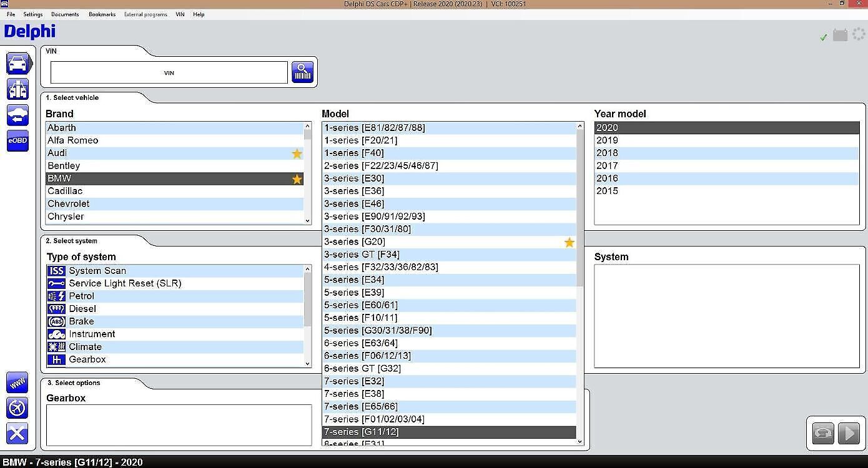The width and height of the screenshot is (868, 468).
Task: Click the green checkmark status icon
Action: pyautogui.click(x=823, y=37)
